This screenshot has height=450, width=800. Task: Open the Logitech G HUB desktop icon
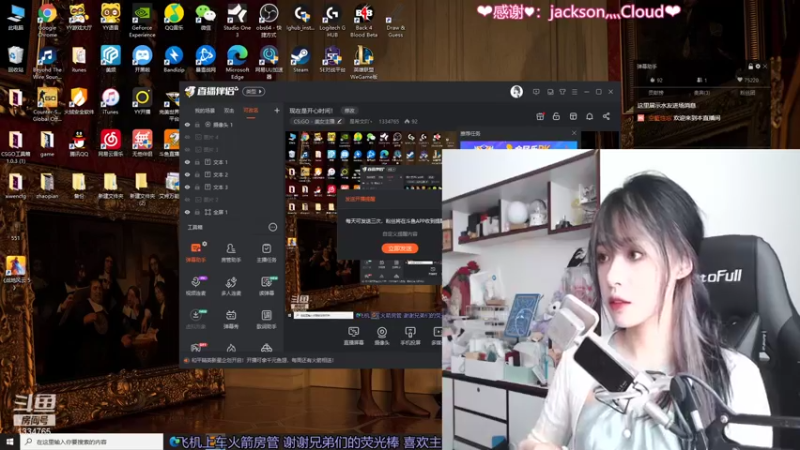click(332, 20)
